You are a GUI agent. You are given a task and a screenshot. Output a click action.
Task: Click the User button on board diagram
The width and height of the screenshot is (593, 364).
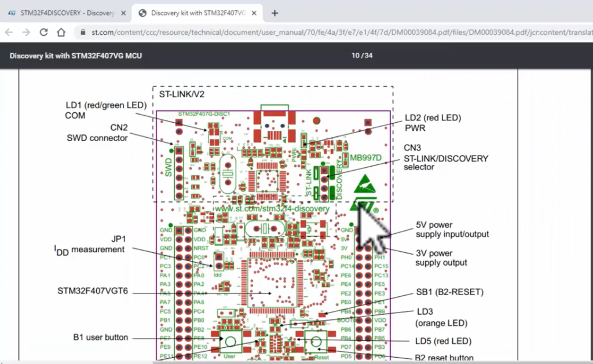pos(230,341)
